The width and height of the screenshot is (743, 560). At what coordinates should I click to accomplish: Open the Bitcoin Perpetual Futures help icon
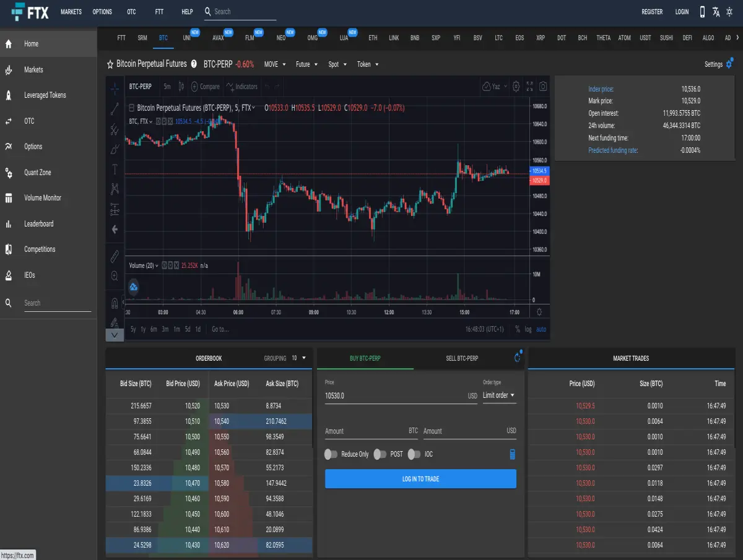click(194, 64)
